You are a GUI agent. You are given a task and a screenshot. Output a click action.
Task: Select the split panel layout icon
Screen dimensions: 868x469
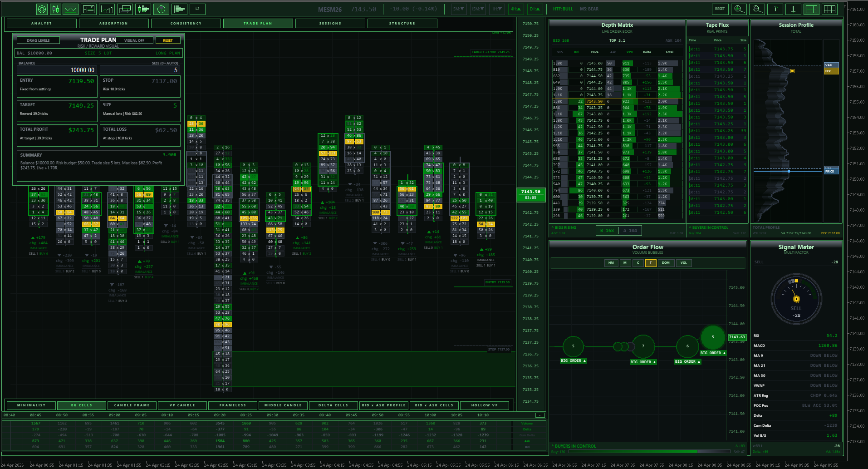pyautogui.click(x=811, y=9)
